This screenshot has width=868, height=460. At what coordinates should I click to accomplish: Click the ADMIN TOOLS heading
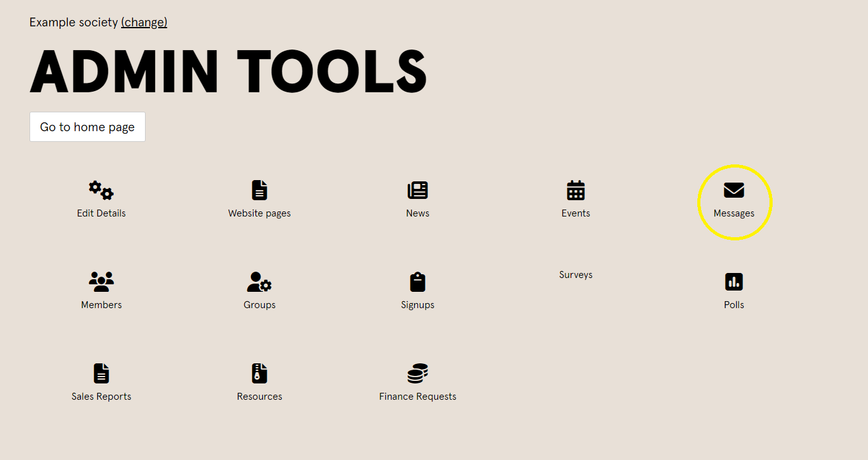[228, 71]
